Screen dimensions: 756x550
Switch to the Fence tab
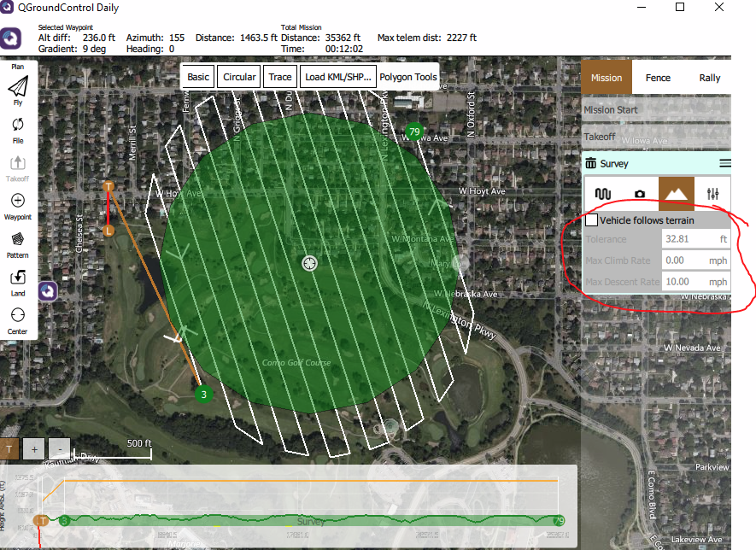click(658, 78)
